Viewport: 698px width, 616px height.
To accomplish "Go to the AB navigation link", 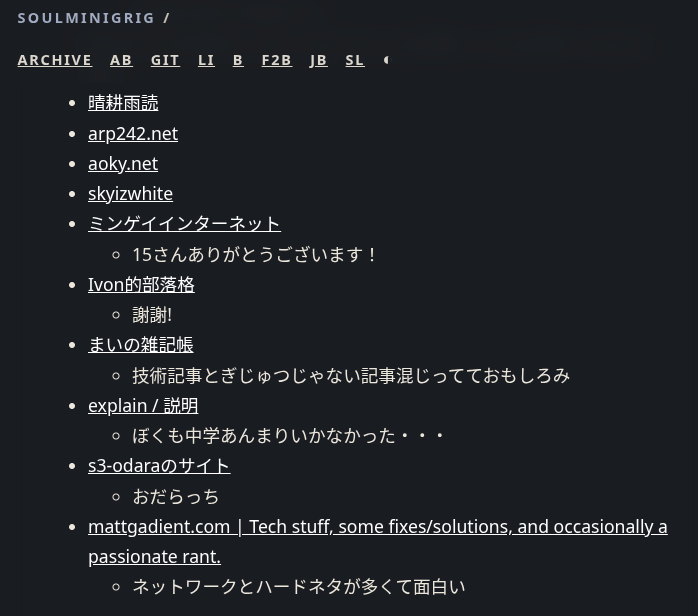I will pos(121,60).
